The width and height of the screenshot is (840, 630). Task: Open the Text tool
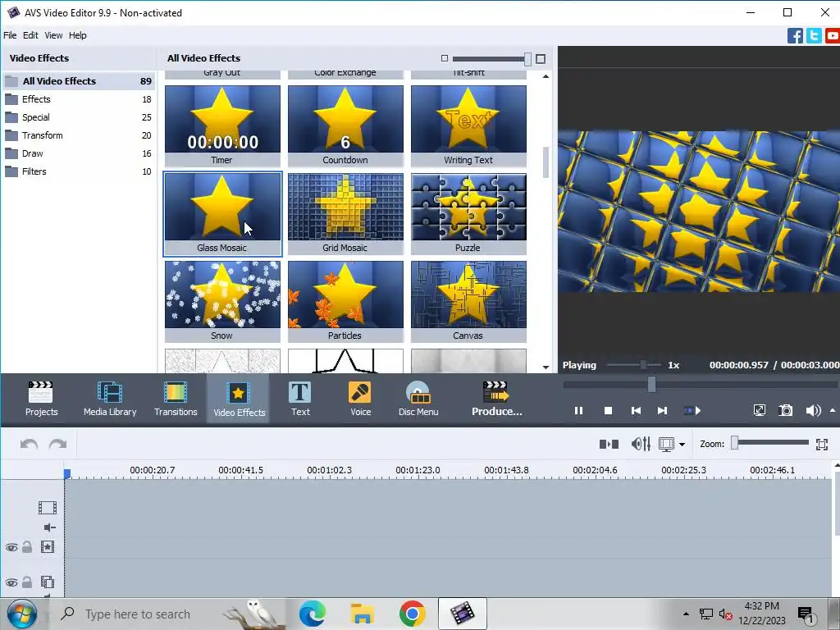pyautogui.click(x=300, y=399)
